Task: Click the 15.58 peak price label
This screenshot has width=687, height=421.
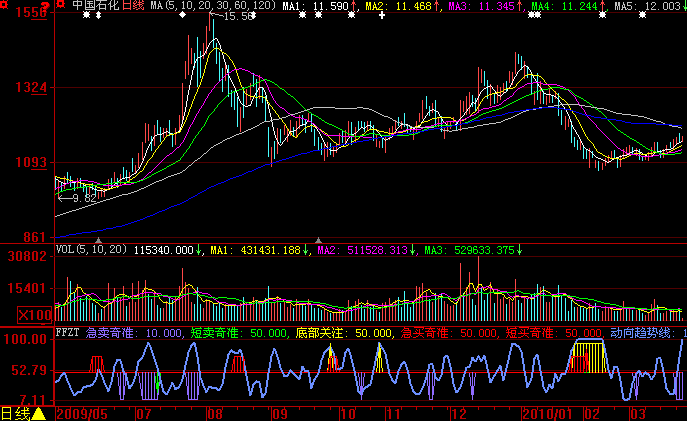Action: point(238,17)
